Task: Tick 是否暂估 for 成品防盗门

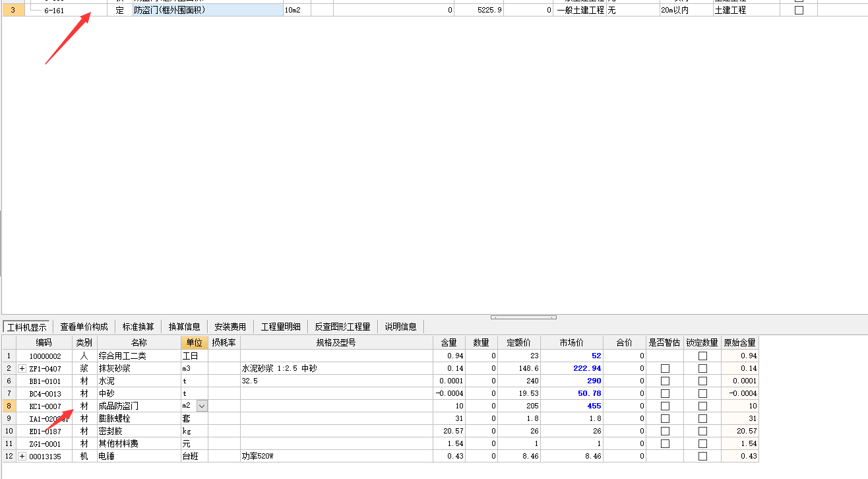Action: [665, 406]
